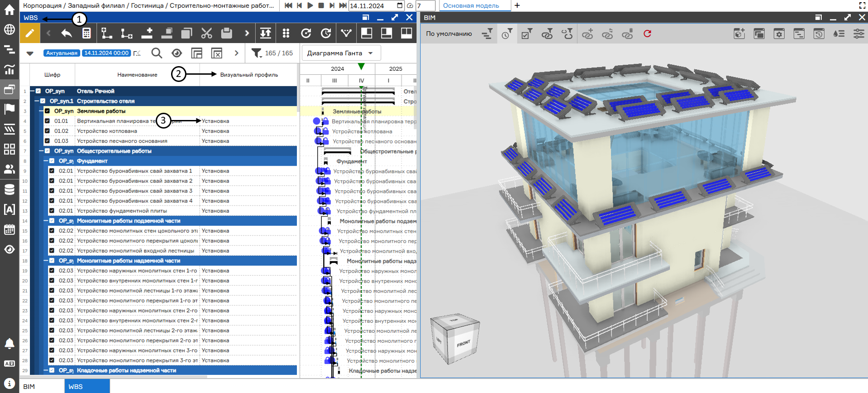Click the BIM clock time filter icon
The height and width of the screenshot is (393, 868).
point(507,34)
